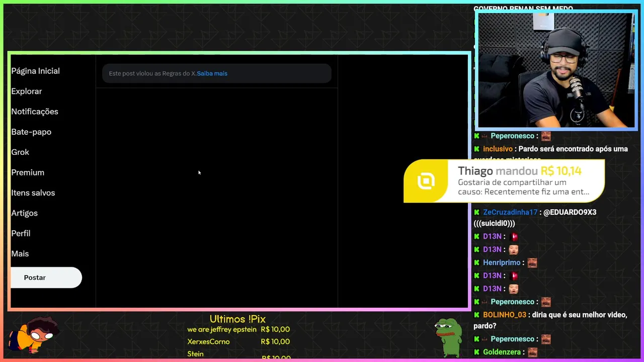Click the Kick badge beside BOLINHO_03
Image resolution: width=644 pixels, height=362 pixels.
[476, 315]
